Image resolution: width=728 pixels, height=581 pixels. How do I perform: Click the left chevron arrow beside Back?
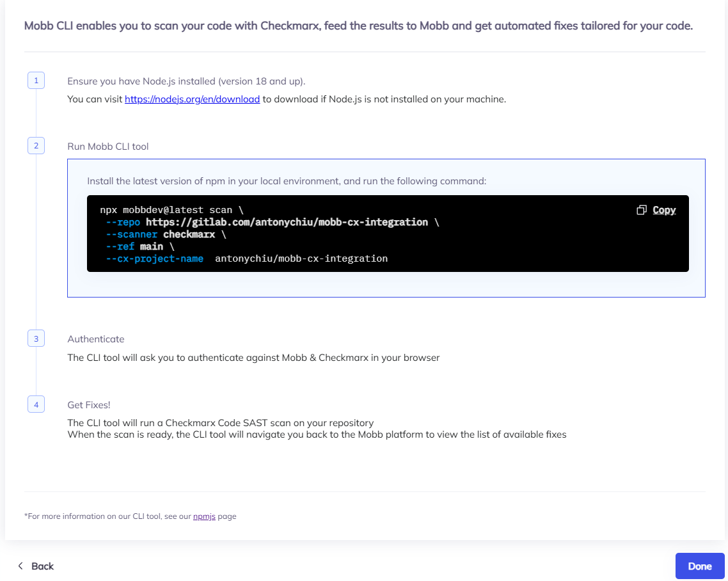(x=20, y=566)
